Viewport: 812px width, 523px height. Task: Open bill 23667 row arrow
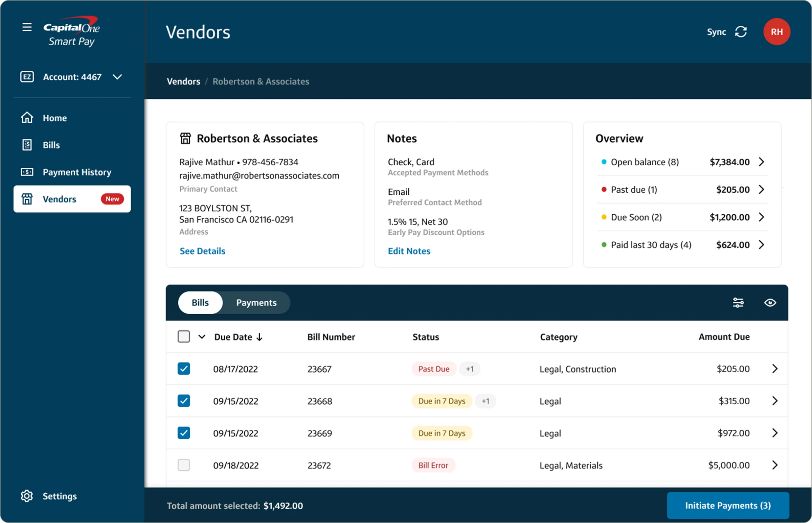tap(774, 369)
